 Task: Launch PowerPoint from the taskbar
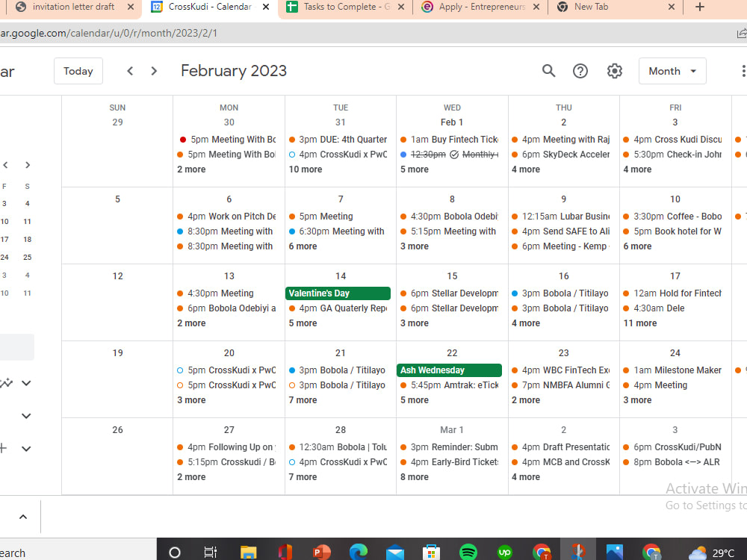coord(321,553)
